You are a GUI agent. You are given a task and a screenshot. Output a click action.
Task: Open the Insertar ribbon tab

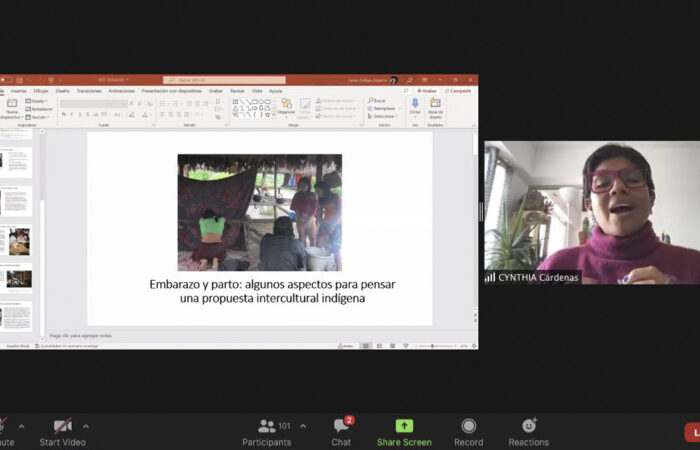[19, 91]
